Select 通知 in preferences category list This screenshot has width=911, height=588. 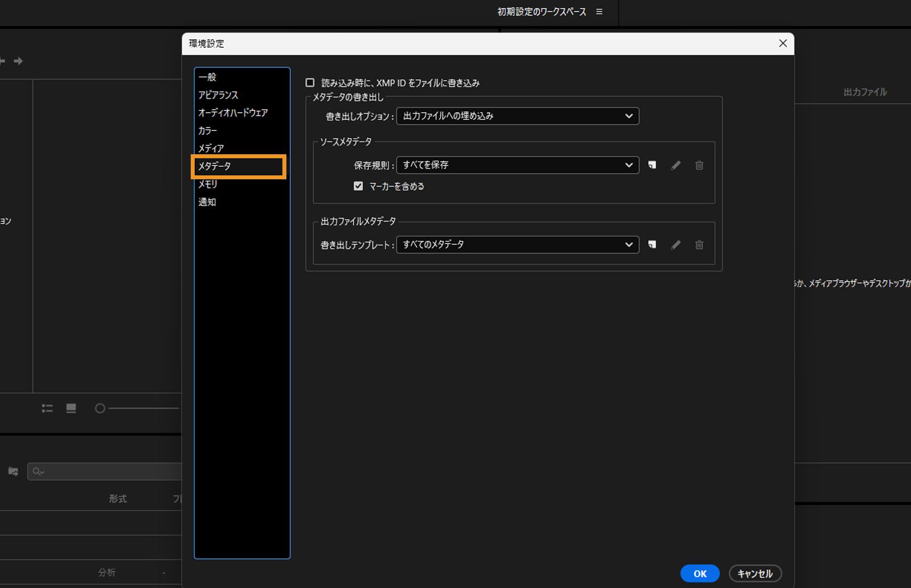[x=241, y=202]
